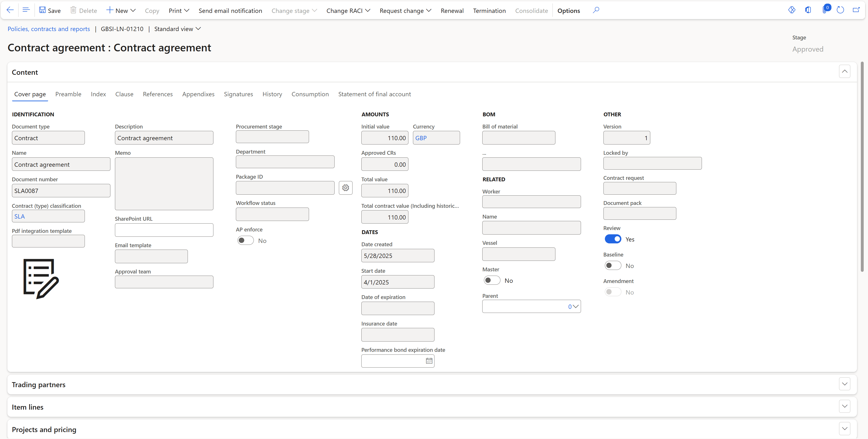The width and height of the screenshot is (868, 439).
Task: Click the Policies, contracts and reports link
Action: pos(49,29)
